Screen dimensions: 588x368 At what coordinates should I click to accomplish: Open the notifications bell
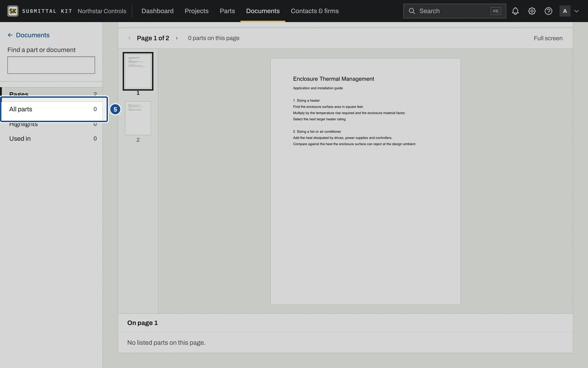(515, 11)
